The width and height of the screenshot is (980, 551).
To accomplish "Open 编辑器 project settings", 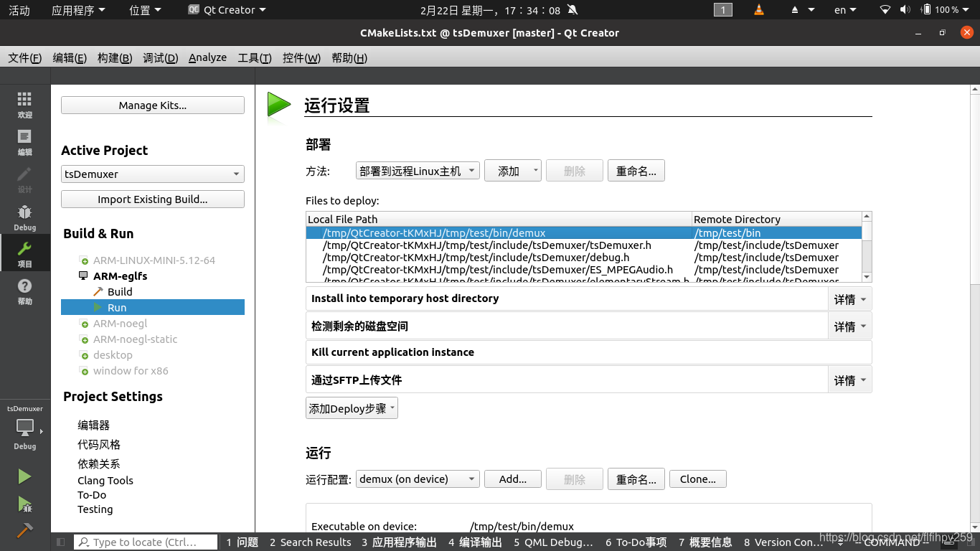I will pyautogui.click(x=94, y=425).
